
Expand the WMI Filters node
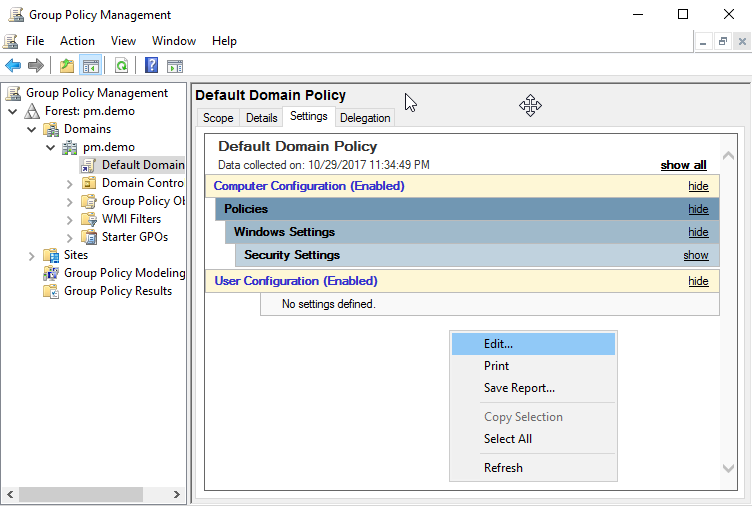(70, 220)
